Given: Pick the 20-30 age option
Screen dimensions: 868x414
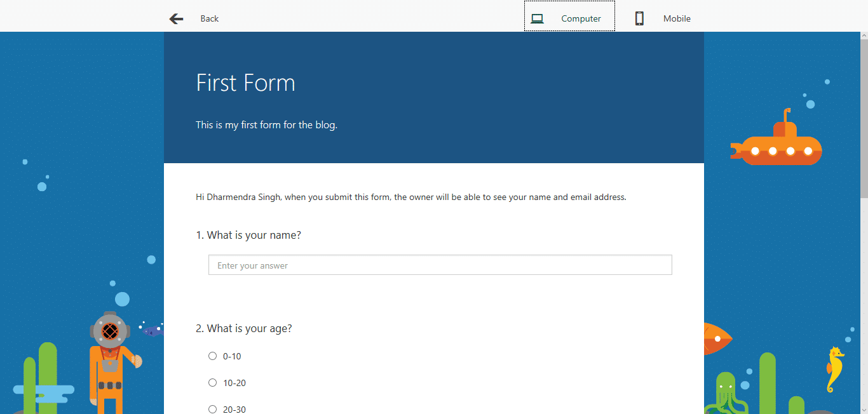Looking at the screenshot, I should [x=212, y=409].
